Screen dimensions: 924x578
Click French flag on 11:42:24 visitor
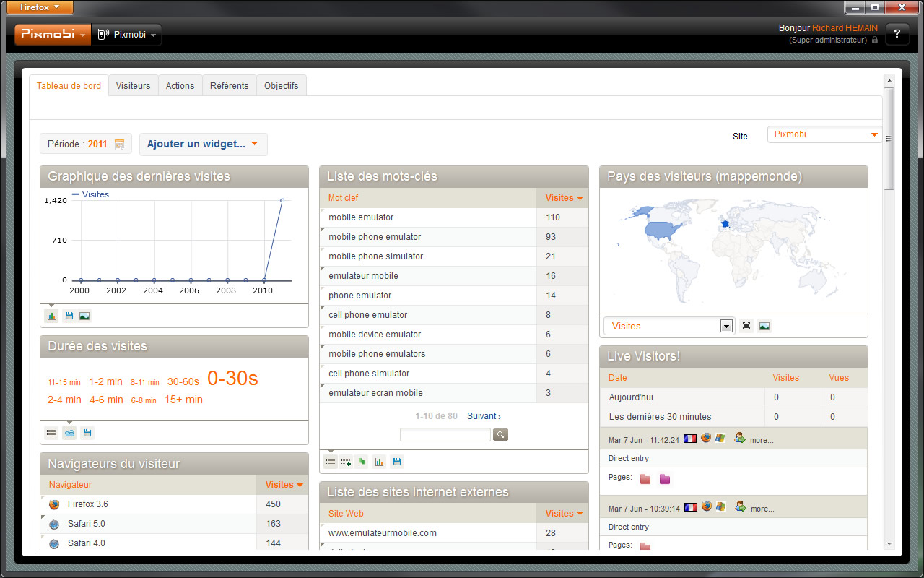pos(690,439)
